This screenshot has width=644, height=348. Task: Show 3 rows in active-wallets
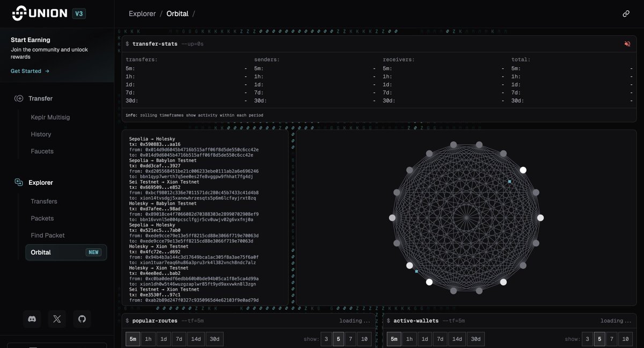click(588, 339)
